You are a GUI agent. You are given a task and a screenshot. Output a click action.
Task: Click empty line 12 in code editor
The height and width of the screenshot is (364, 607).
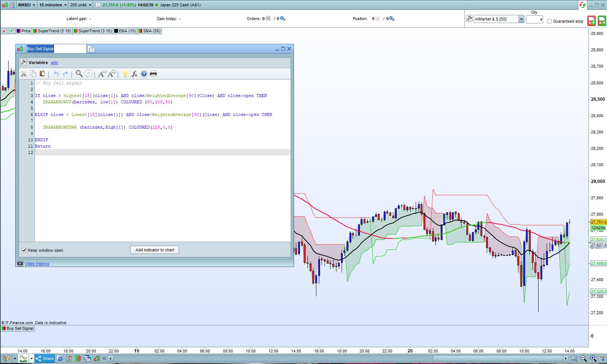click(x=163, y=152)
